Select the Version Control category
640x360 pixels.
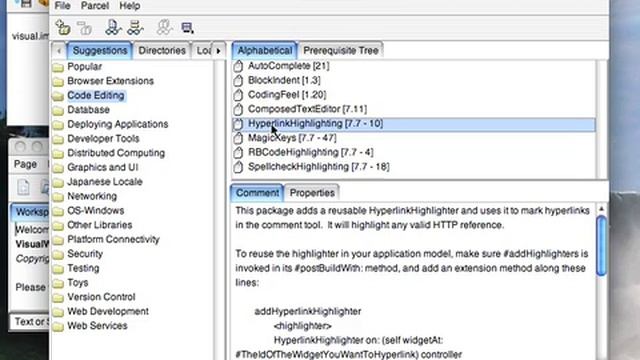pos(101,297)
